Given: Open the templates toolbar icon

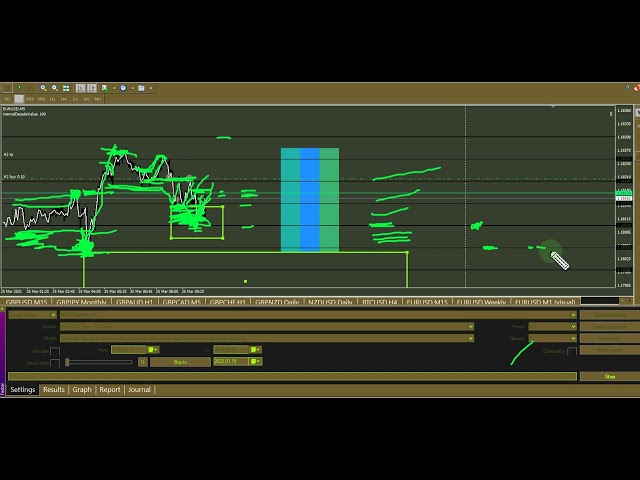Looking at the screenshot, I should pyautogui.click(x=141, y=88).
